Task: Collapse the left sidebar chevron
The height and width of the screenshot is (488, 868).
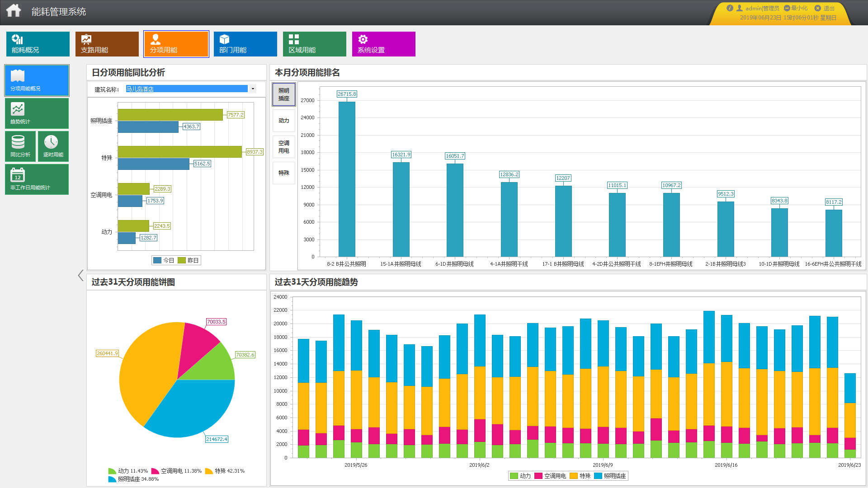Action: tap(80, 275)
